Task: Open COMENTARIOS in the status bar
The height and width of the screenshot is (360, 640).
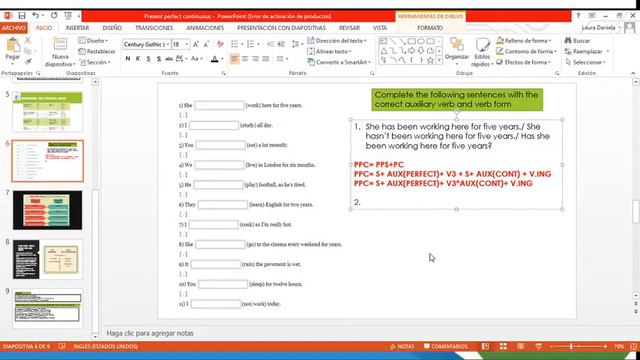Action: (x=446, y=346)
